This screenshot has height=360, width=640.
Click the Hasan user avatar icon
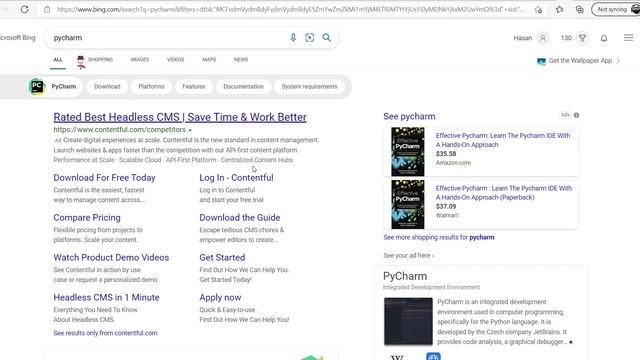coord(543,38)
